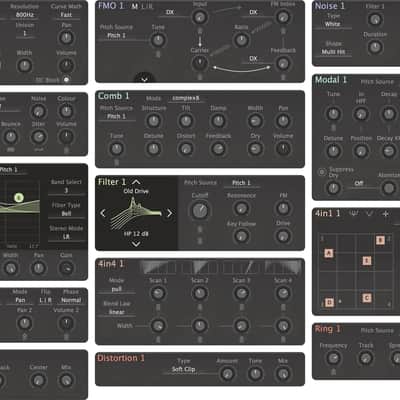The height and width of the screenshot is (400, 400).
Task: Click modulation slot under FMO Input knob
Action: coord(200,31)
